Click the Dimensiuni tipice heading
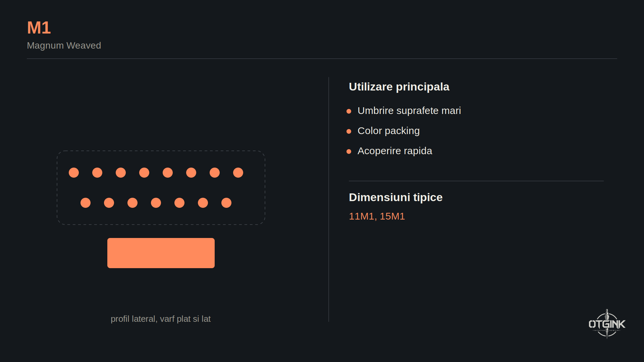Image resolution: width=644 pixels, height=362 pixels. pos(395,197)
